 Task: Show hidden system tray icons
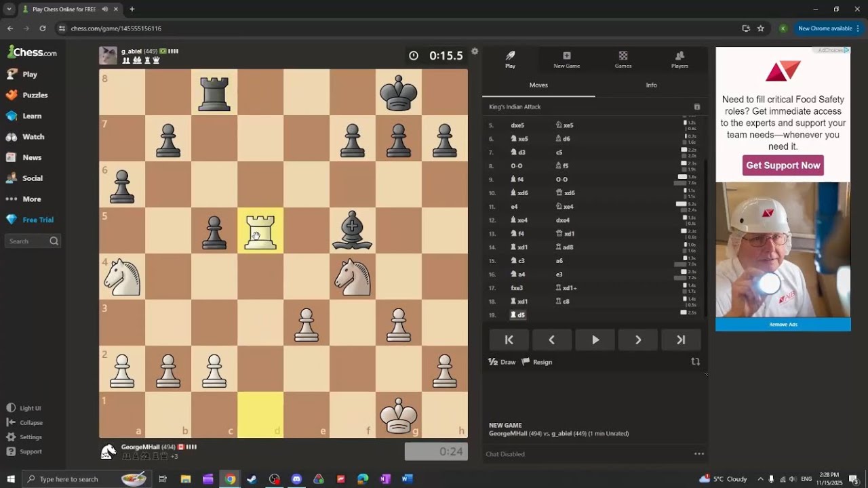point(760,479)
